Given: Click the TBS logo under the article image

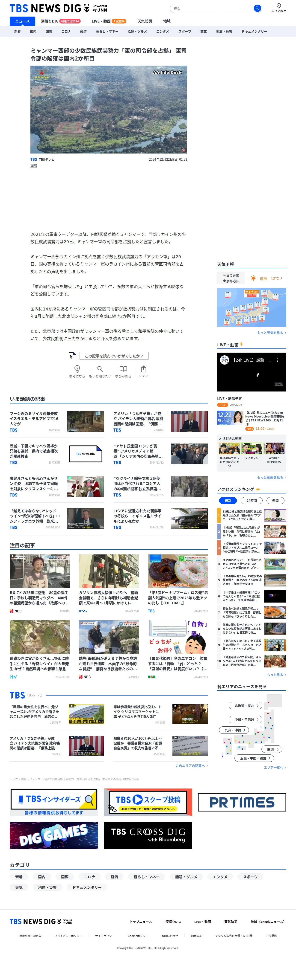Looking at the screenshot, I should coord(33,159).
